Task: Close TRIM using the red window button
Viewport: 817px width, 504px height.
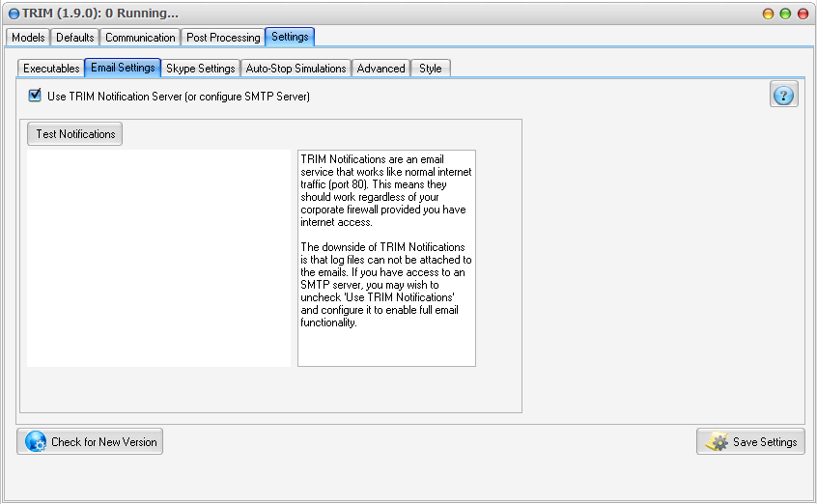Action: (x=803, y=14)
